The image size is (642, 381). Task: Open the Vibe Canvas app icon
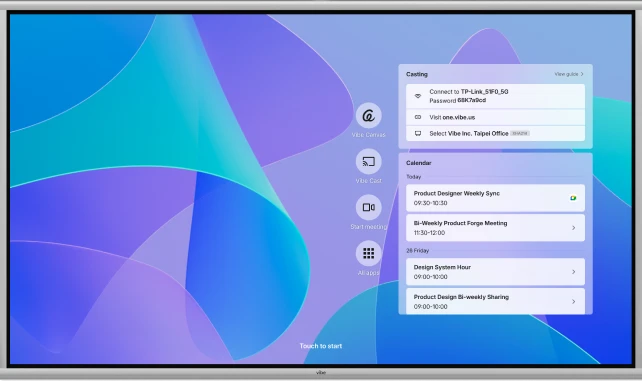coord(368,116)
